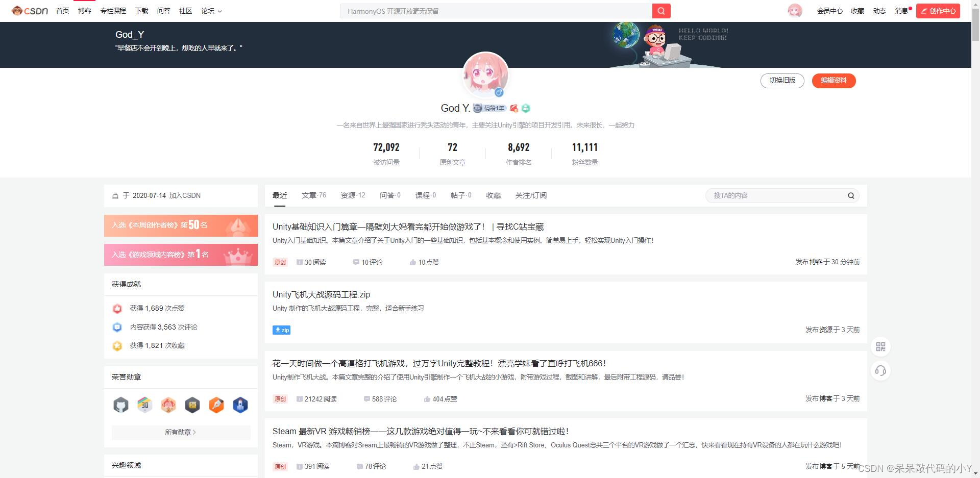The width and height of the screenshot is (980, 478).
Task: Click the 码龄1年 badge
Action: point(489,108)
